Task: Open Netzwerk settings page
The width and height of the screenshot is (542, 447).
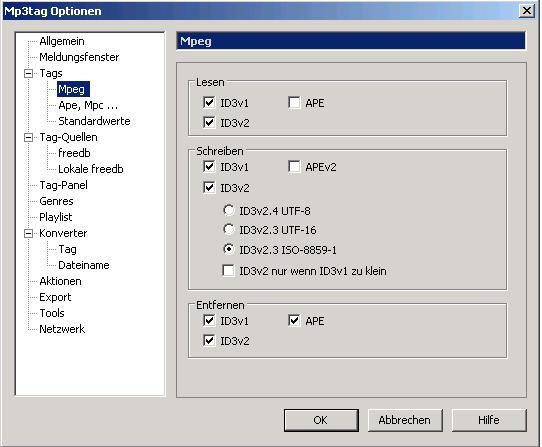Action: pyautogui.click(x=62, y=329)
